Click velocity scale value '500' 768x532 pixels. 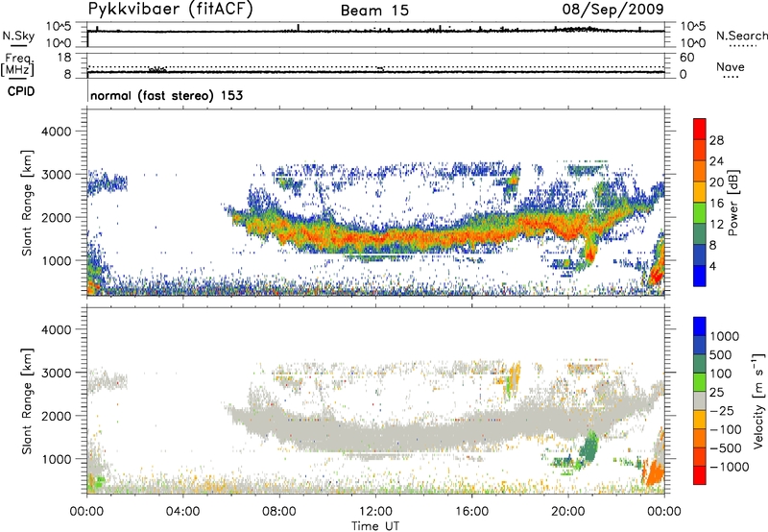(x=721, y=354)
